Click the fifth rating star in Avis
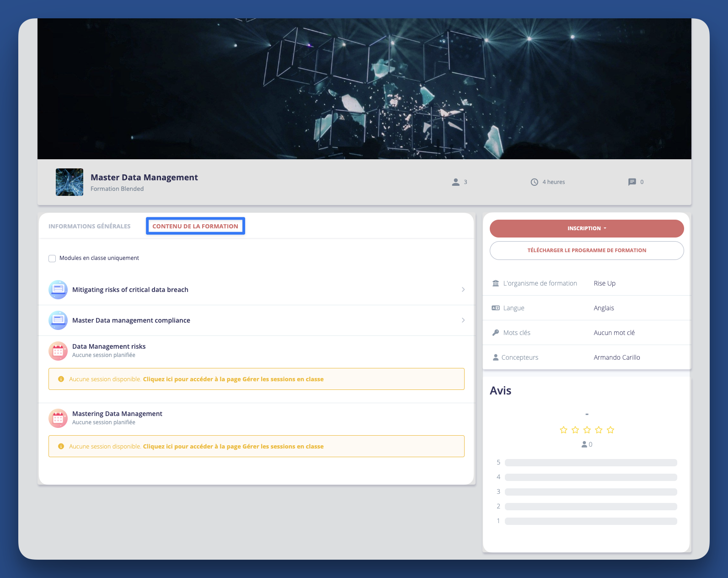The width and height of the screenshot is (728, 578). (x=610, y=430)
